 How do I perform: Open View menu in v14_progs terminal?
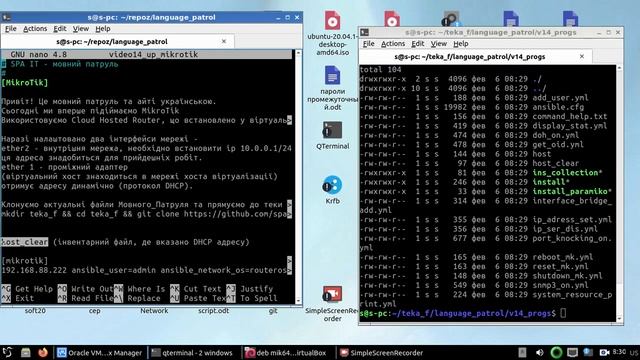pyautogui.click(x=438, y=44)
